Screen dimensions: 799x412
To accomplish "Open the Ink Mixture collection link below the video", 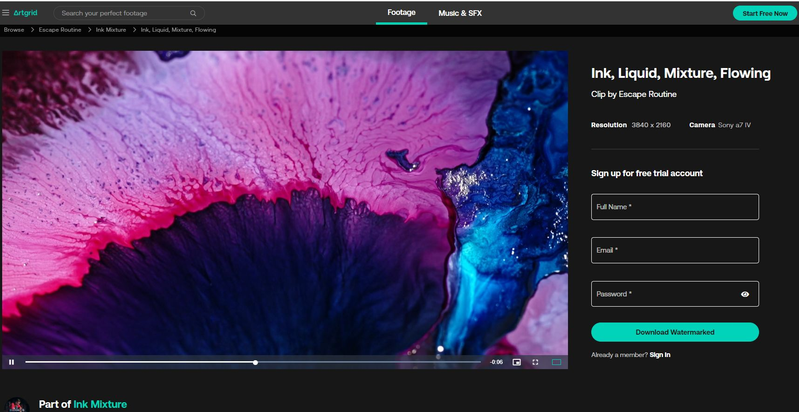I will point(100,404).
